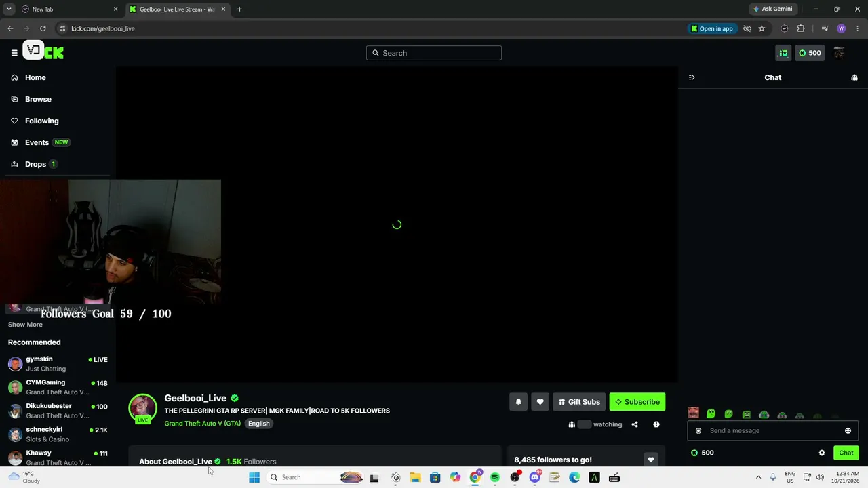Click the Gift Subs button
The width and height of the screenshot is (868, 488).
579,402
